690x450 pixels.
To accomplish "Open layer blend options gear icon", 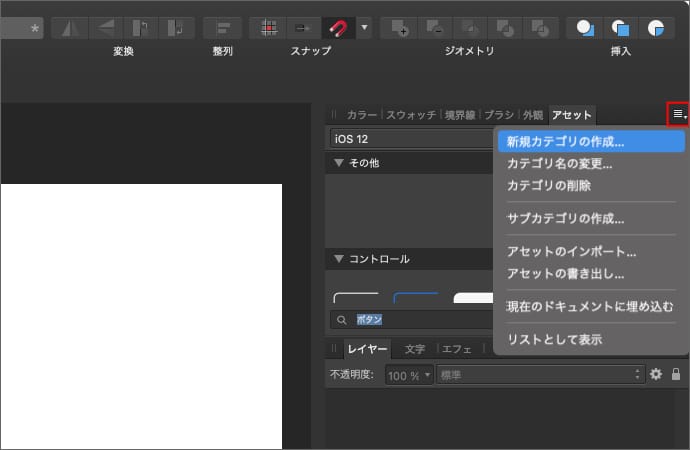I will click(656, 374).
